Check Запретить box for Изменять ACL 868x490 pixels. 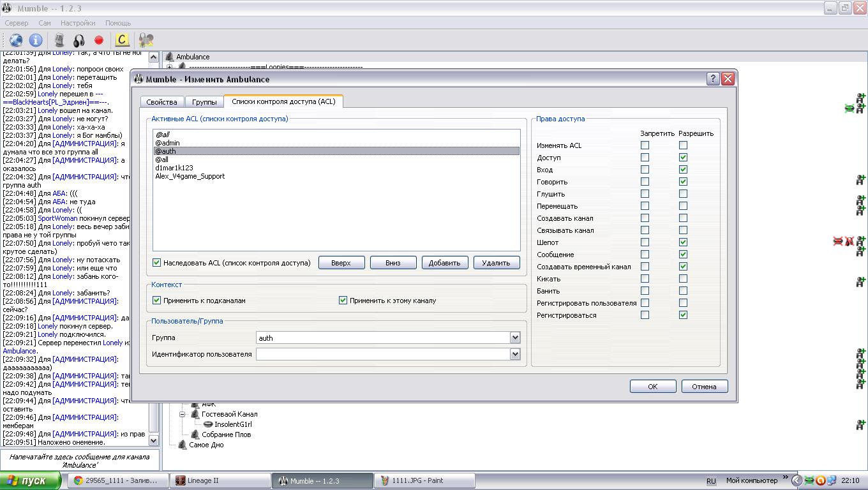click(645, 145)
